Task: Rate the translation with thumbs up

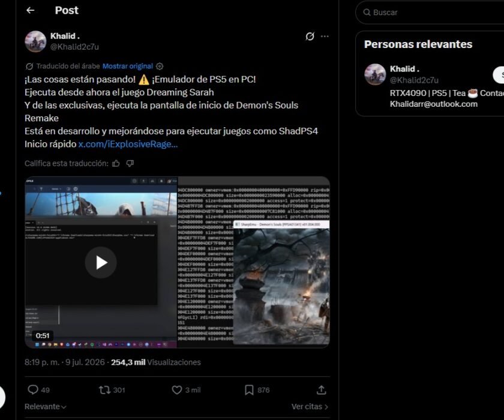Action: coord(116,164)
